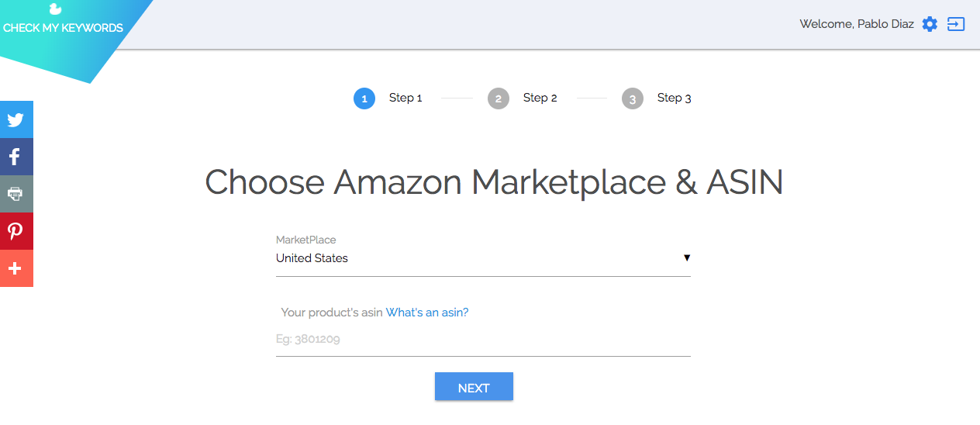Click the print icon in sidebar
Image resolution: width=980 pixels, height=425 pixels.
tap(16, 194)
